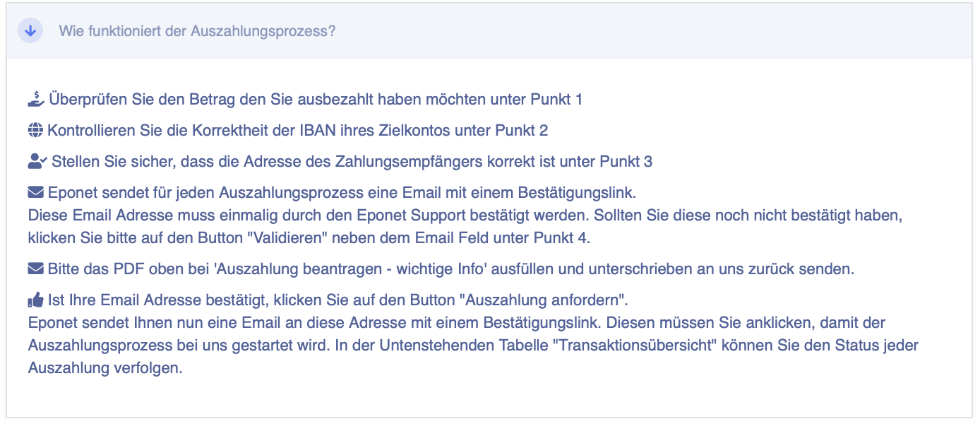The image size is (980, 424).
Task: Click the 'Wie funktioniert der Auszahlungsprozess?' header
Action: (x=197, y=31)
